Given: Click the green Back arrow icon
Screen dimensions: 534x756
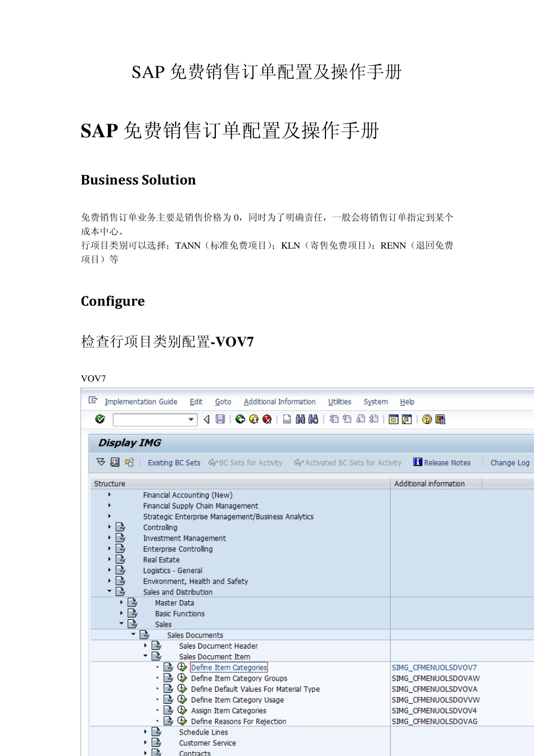Looking at the screenshot, I should [x=240, y=419].
